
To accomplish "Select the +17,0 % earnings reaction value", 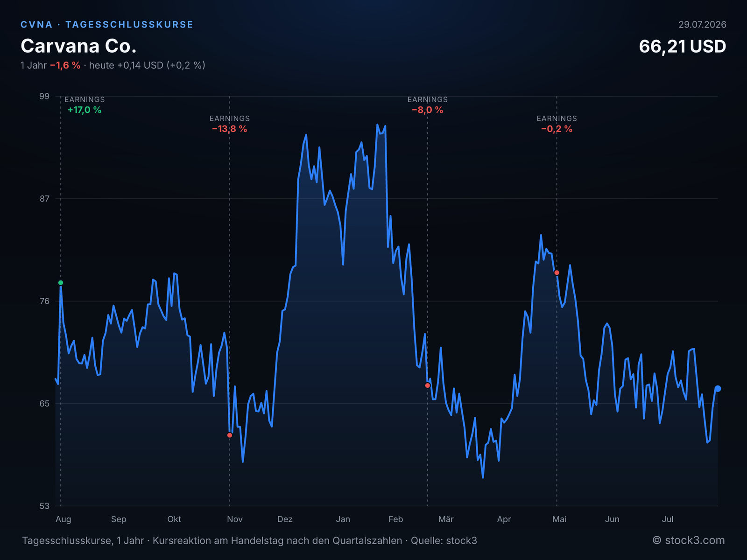I will click(85, 110).
